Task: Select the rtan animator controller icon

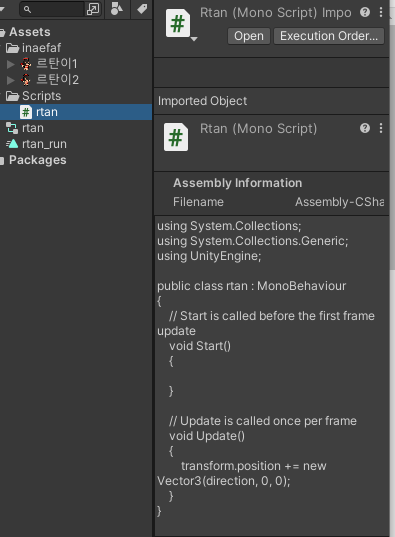Action: pos(12,128)
